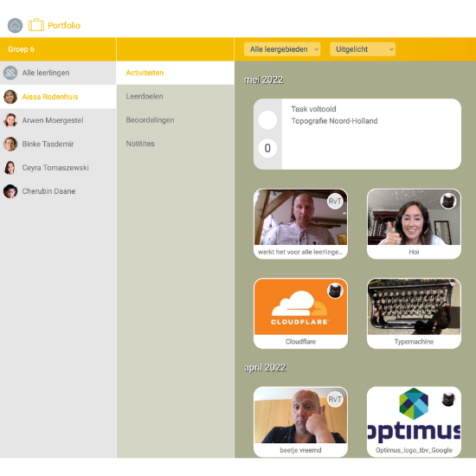Open Topografie Noord-Holland task
Viewport: 476px width, 476px height.
coord(334,121)
